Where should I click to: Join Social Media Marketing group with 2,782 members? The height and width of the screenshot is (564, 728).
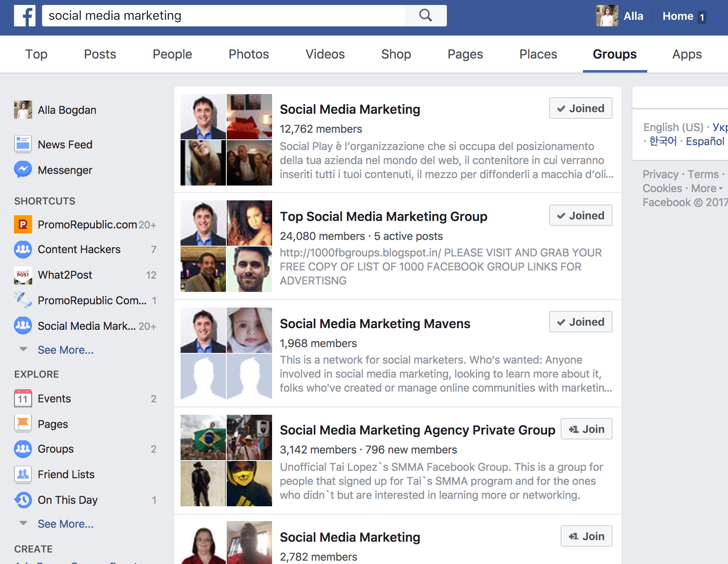(x=586, y=536)
